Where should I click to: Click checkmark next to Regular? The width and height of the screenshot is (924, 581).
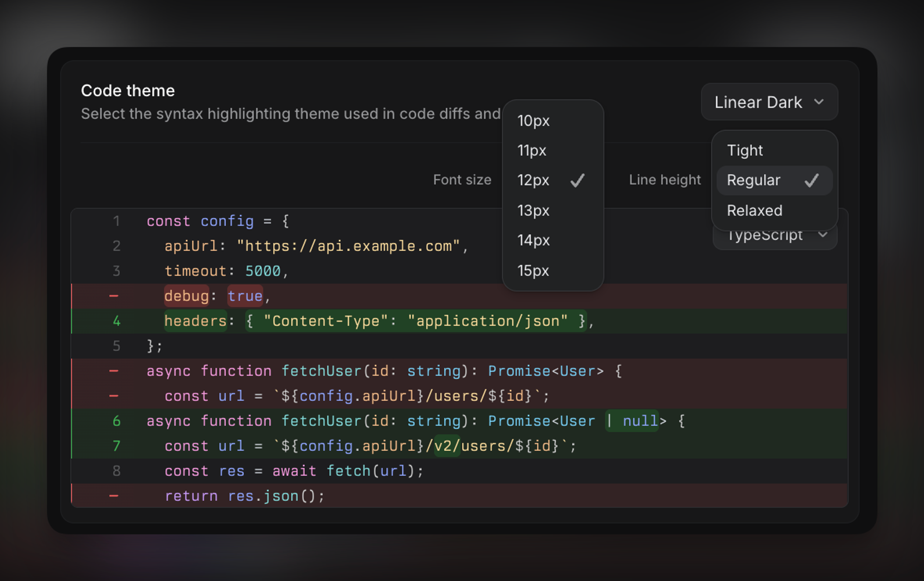812,180
